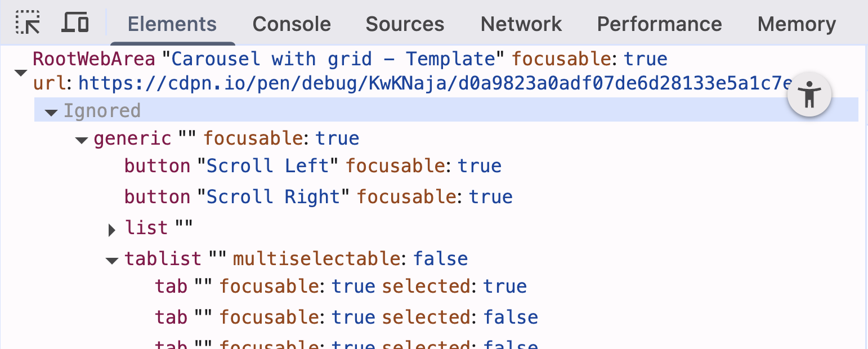Expand the empty list node arrow

[x=111, y=229]
